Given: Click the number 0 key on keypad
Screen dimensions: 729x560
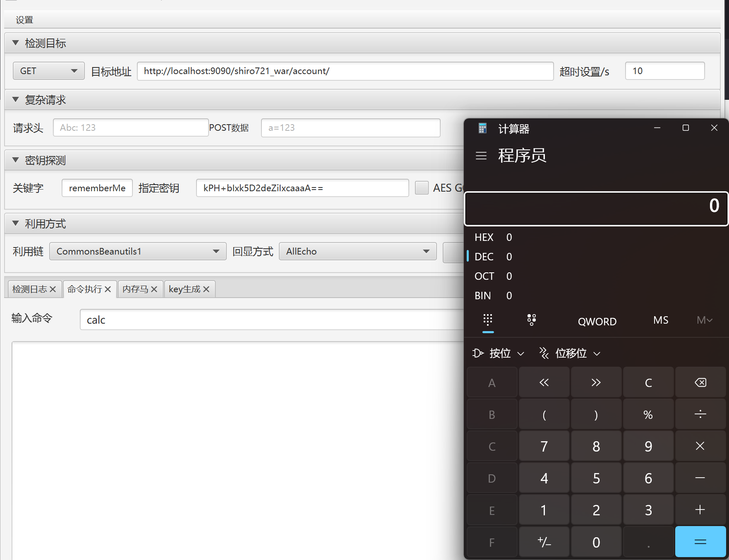Looking at the screenshot, I should pos(596,542).
